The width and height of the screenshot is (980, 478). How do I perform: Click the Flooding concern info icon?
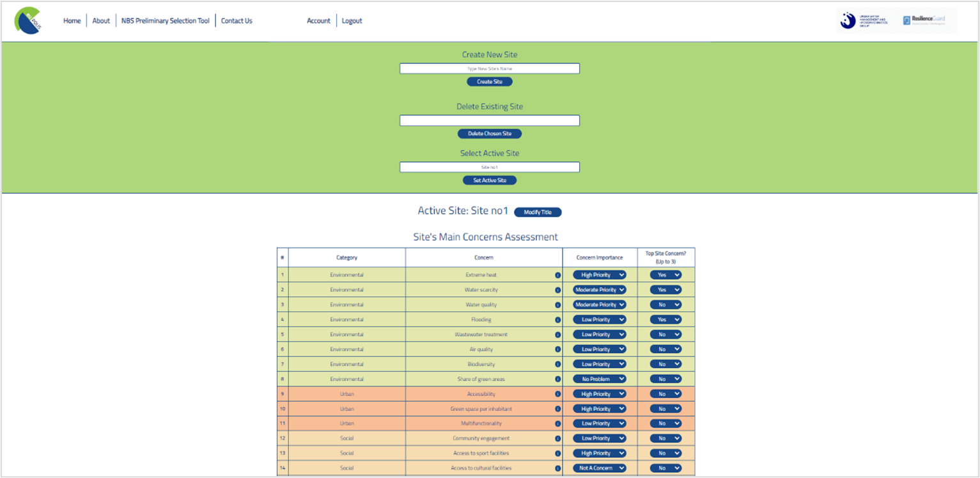[x=557, y=320]
